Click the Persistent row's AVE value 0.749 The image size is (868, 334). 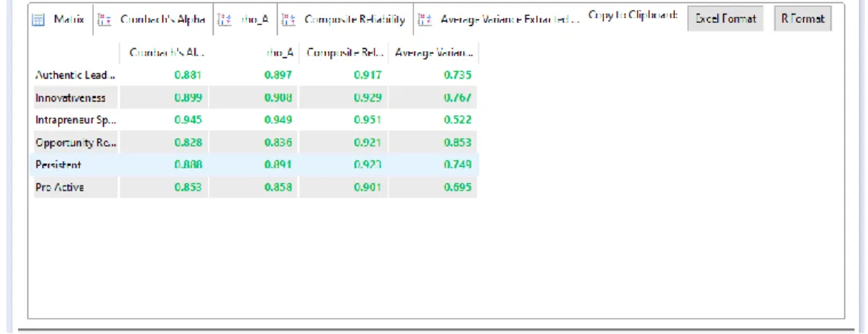(x=457, y=165)
